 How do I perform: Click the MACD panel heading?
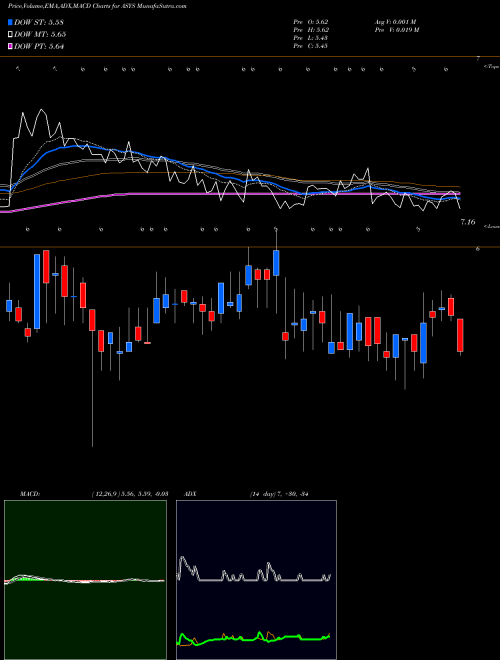30,494
